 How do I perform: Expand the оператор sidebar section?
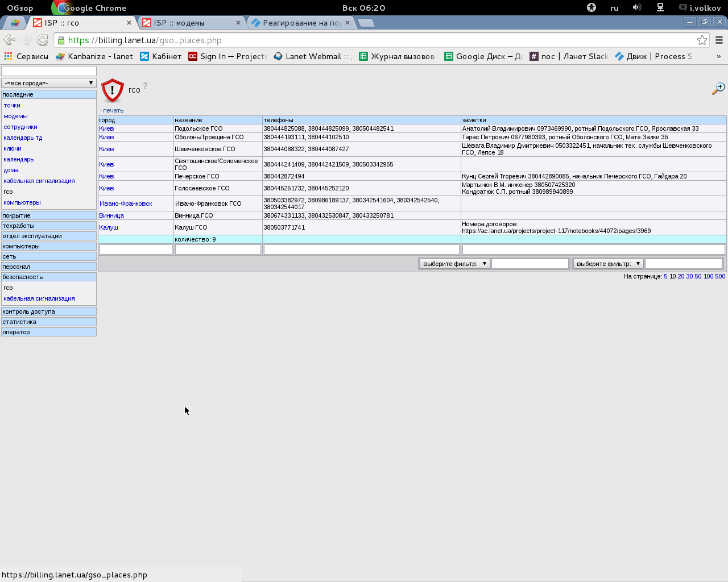click(49, 332)
